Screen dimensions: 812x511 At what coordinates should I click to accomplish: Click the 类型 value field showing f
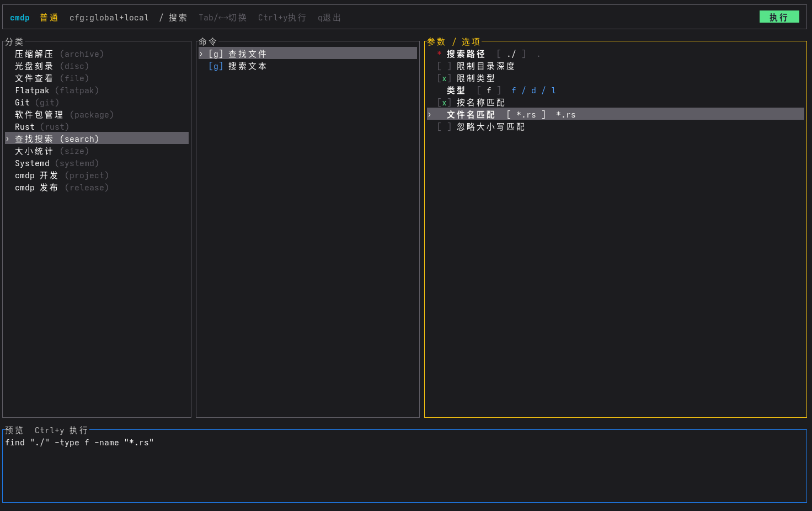click(x=489, y=91)
